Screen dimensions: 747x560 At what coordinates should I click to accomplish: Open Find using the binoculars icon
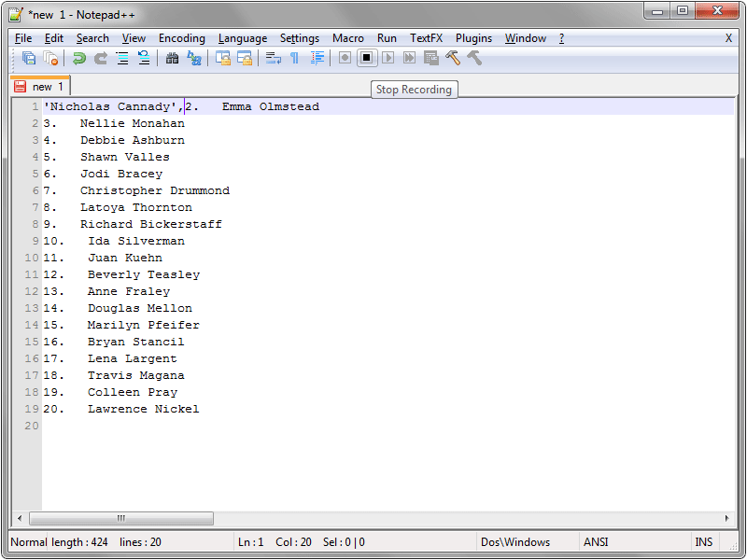tap(172, 58)
